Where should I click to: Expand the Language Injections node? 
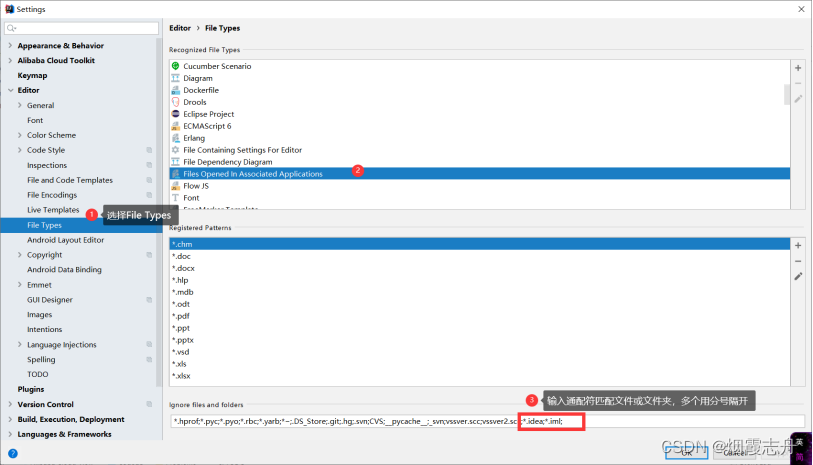click(20, 344)
